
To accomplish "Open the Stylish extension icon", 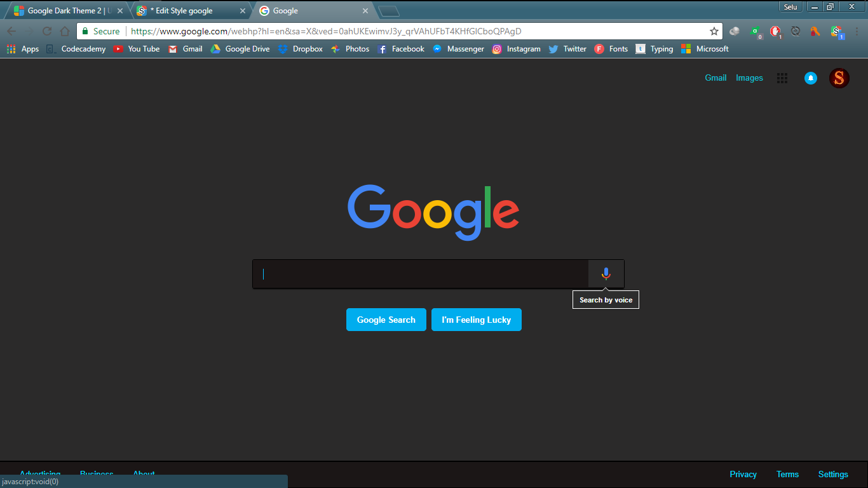I will [x=837, y=31].
